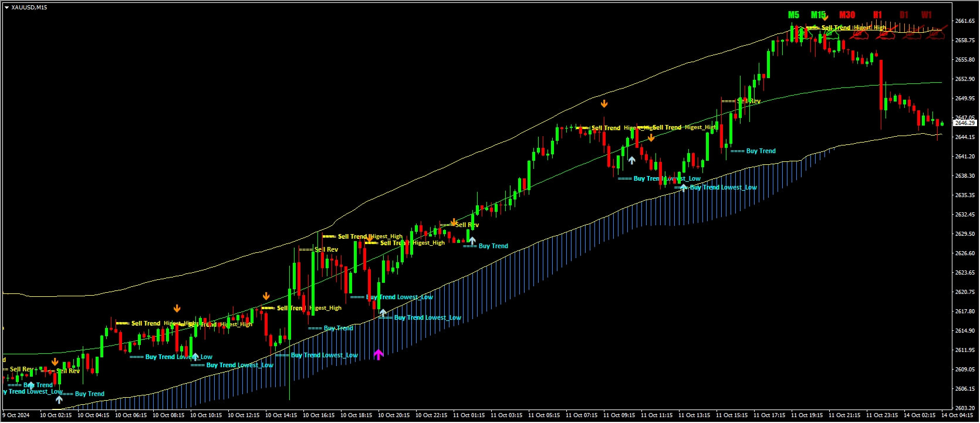Screen dimensions: 980x423
Task: Click buy up arrow beside 11 Oct 01:15 Buy Trend
Action: 471,241
